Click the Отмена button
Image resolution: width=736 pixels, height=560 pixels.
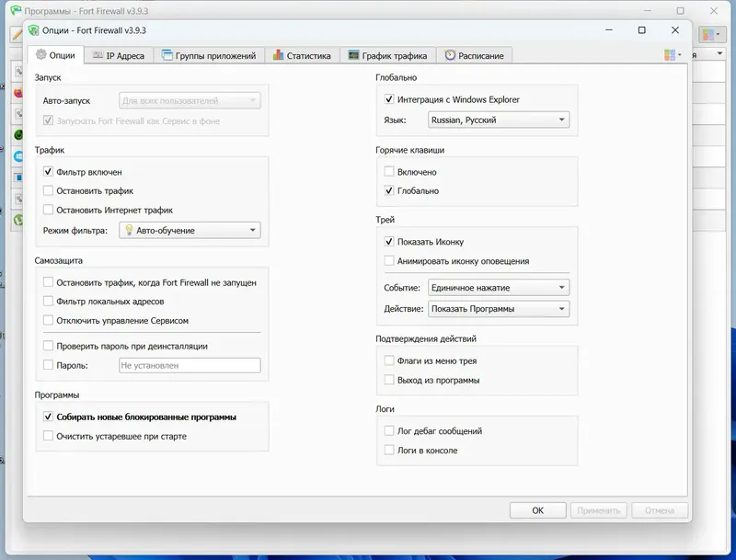(660, 510)
